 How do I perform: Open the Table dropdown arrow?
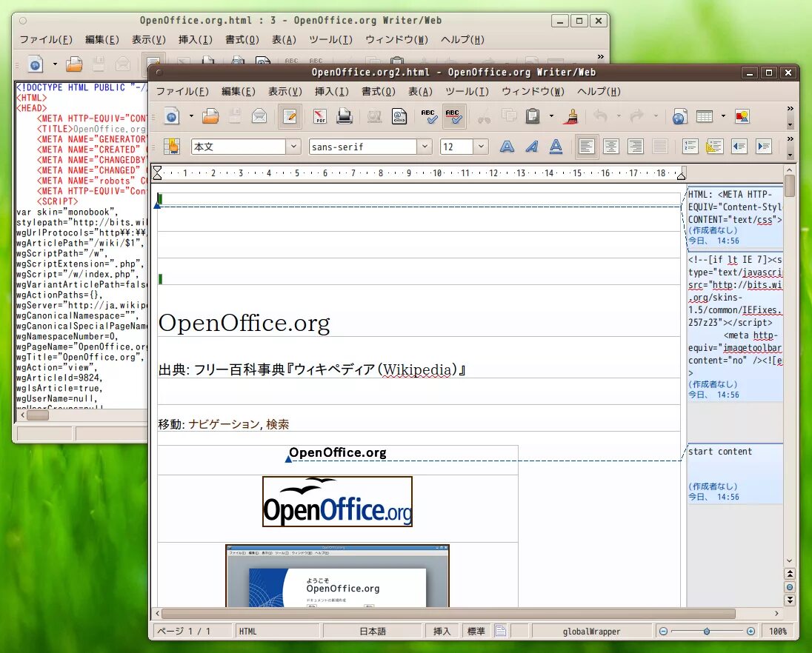click(x=723, y=116)
